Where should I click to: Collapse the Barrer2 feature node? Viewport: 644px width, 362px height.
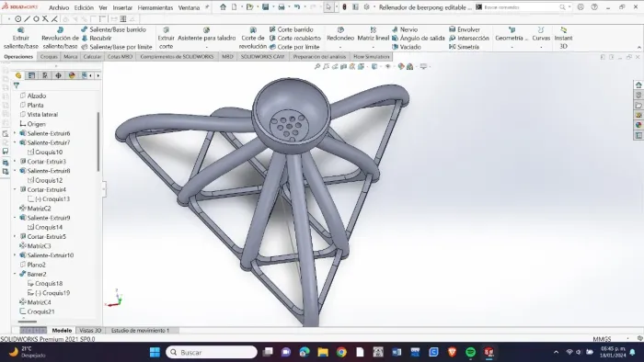[16, 274]
